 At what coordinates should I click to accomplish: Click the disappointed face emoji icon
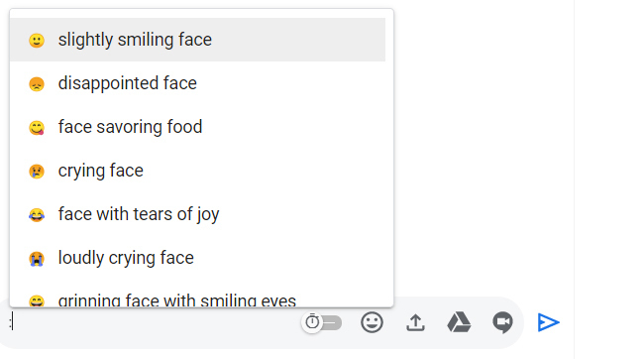tap(37, 84)
